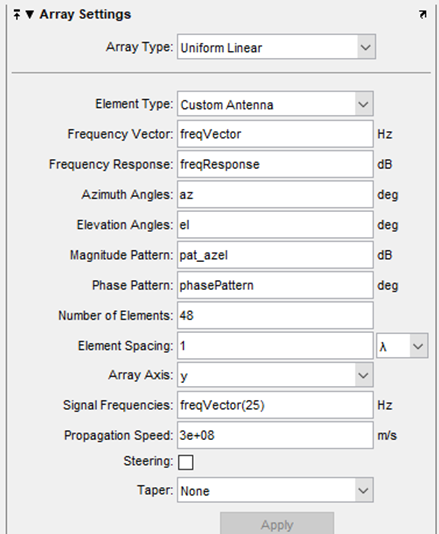Click the Frequency Vector input field
Viewport: 439px width, 534px height.
275,134
